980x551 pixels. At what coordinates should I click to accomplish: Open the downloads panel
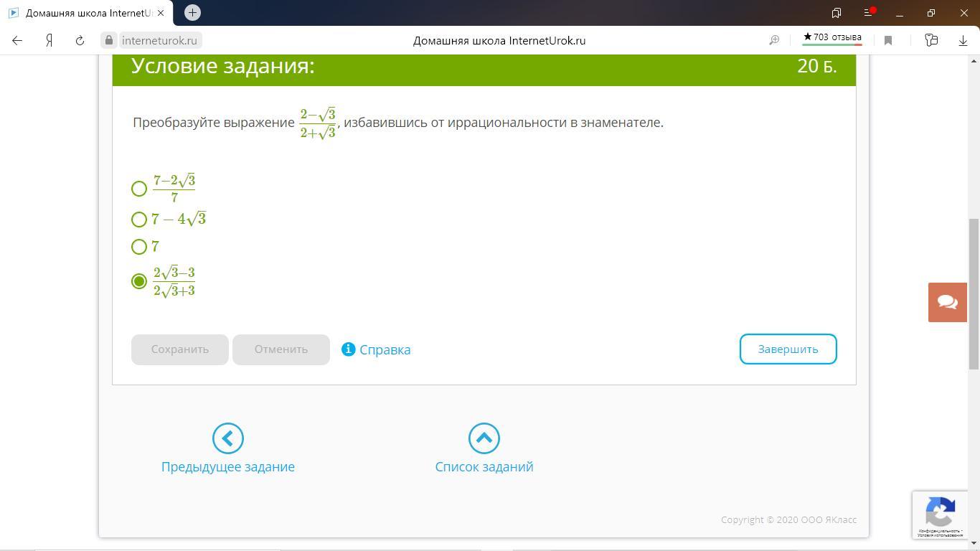963,40
